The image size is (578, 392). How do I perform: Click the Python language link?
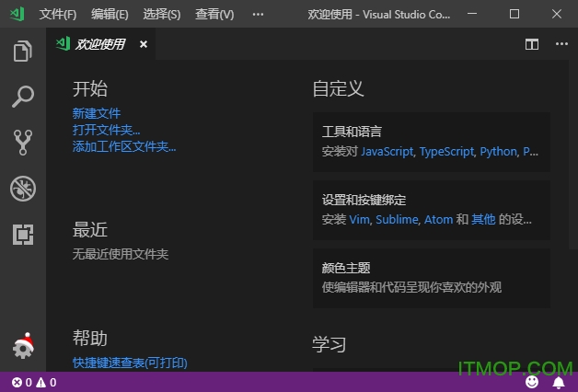[x=498, y=152]
